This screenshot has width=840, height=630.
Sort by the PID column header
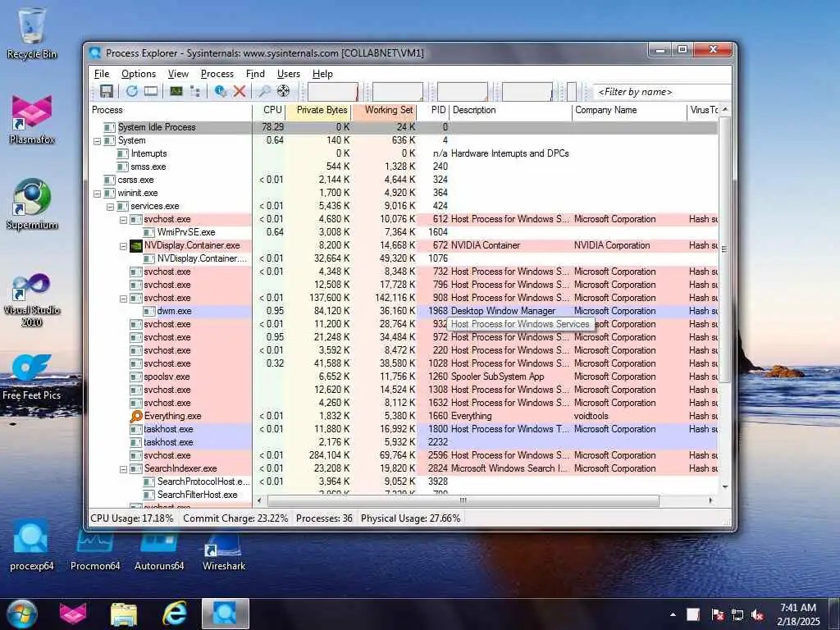tap(433, 111)
